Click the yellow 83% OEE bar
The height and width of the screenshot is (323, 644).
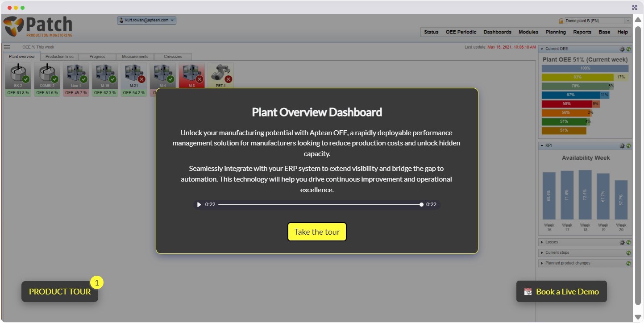(x=578, y=77)
